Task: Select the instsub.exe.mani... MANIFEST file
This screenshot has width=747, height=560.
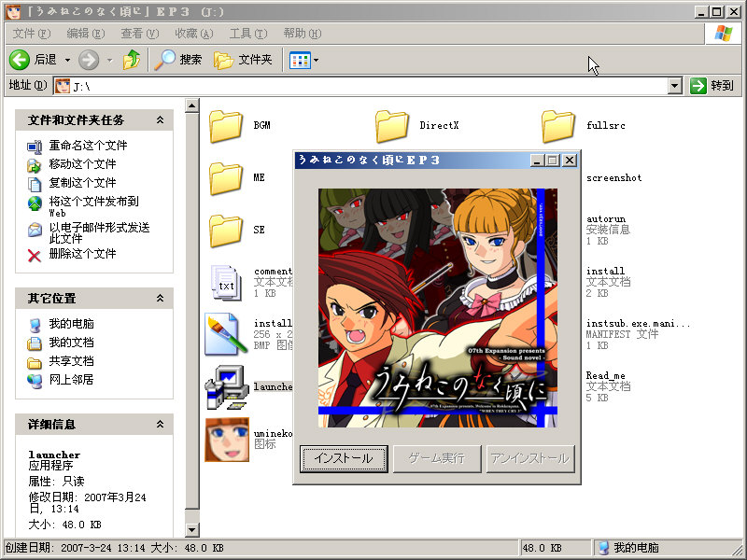Action: click(638, 334)
